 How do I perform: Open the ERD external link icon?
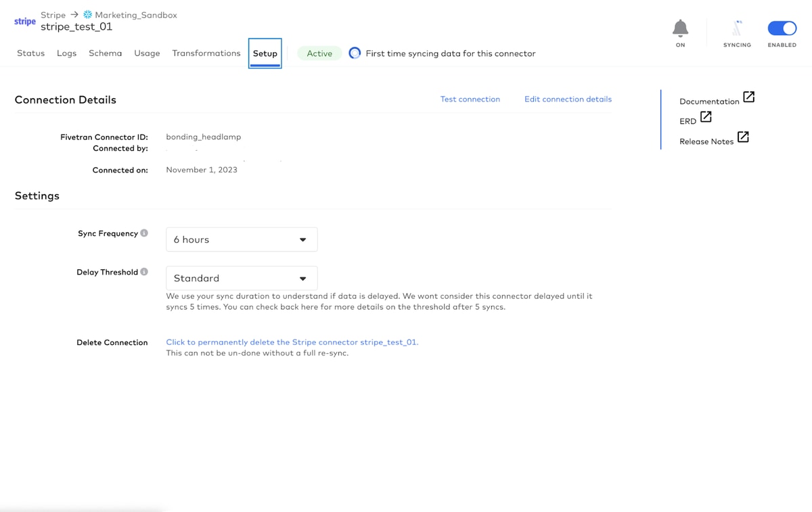(x=706, y=116)
